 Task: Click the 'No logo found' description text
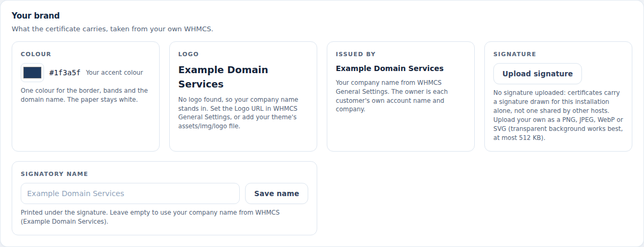[x=238, y=113]
